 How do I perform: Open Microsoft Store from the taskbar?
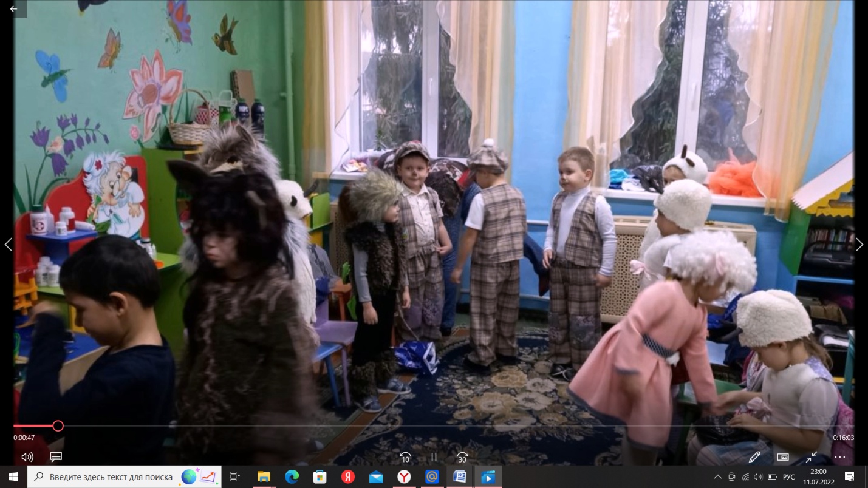tap(320, 477)
